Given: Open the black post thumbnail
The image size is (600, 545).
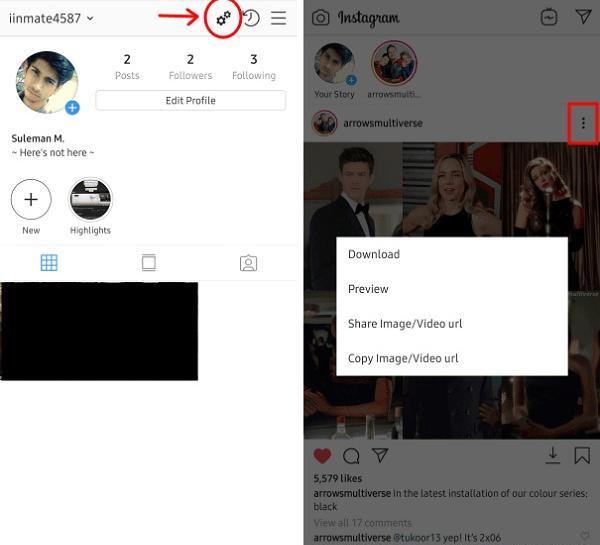Looking at the screenshot, I should coord(99,331).
